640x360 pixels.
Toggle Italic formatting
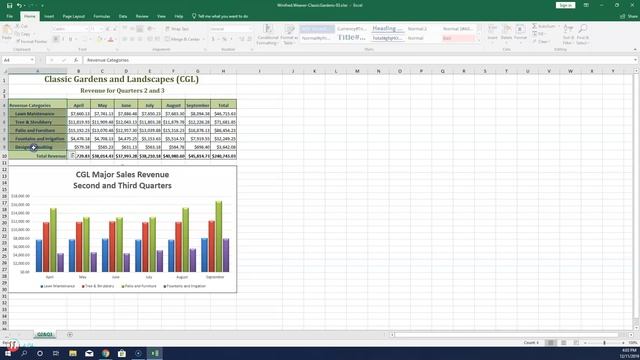(63, 39)
